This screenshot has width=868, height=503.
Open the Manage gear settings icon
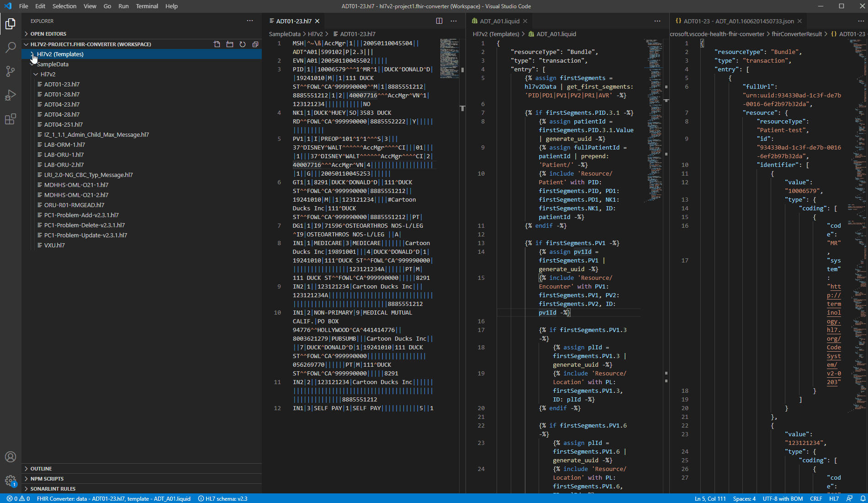(11, 481)
